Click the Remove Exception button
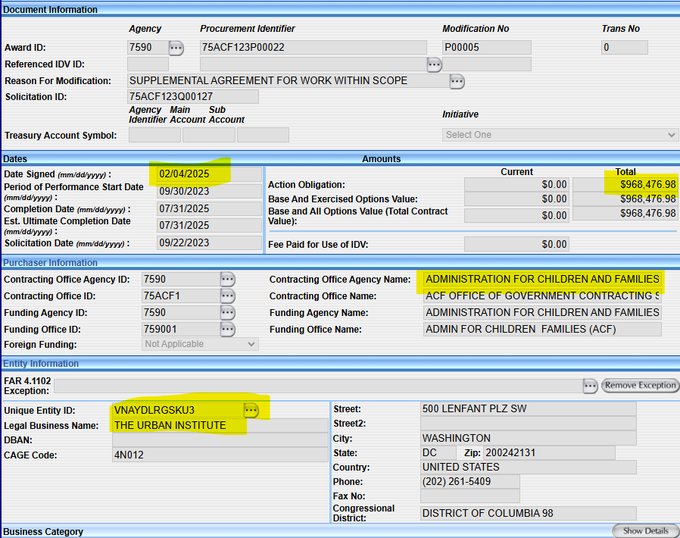Viewport: 680px width, 538px height. 640,385
